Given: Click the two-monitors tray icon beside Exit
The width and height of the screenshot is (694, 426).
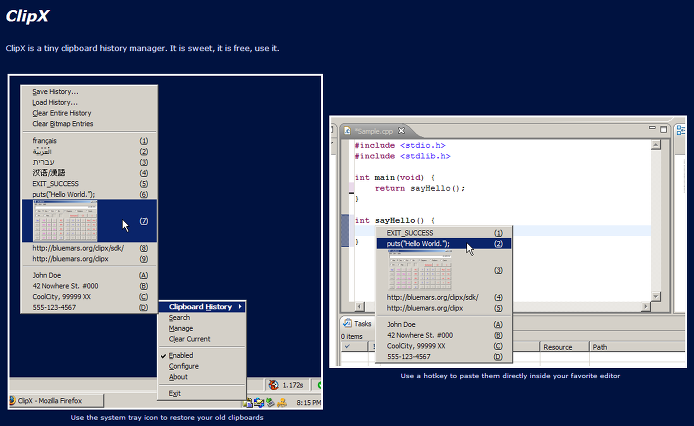Looking at the screenshot, I should coord(248,403).
